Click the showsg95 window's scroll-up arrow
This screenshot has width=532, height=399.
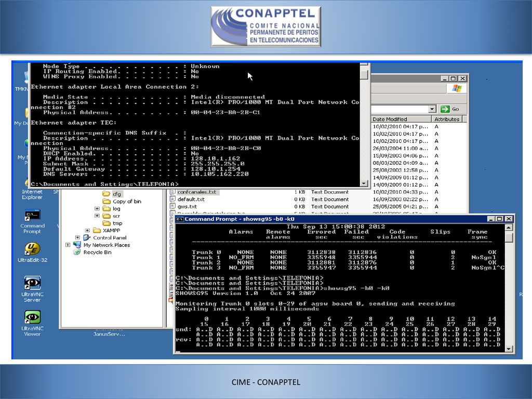[x=509, y=228]
